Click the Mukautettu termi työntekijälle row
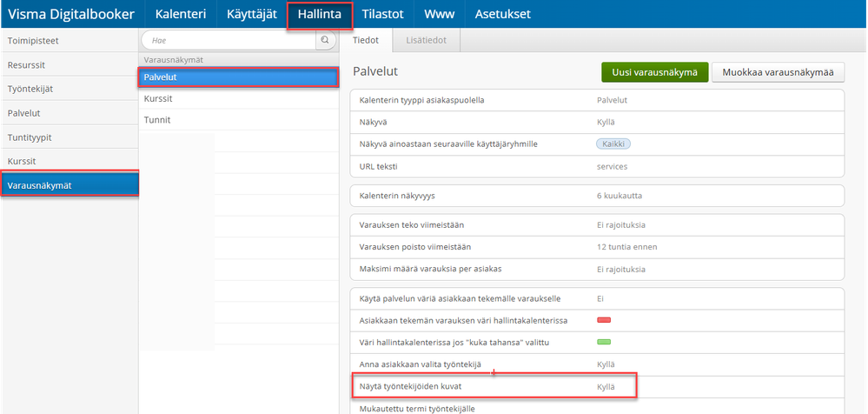The width and height of the screenshot is (868, 414). pyautogui.click(x=597, y=407)
